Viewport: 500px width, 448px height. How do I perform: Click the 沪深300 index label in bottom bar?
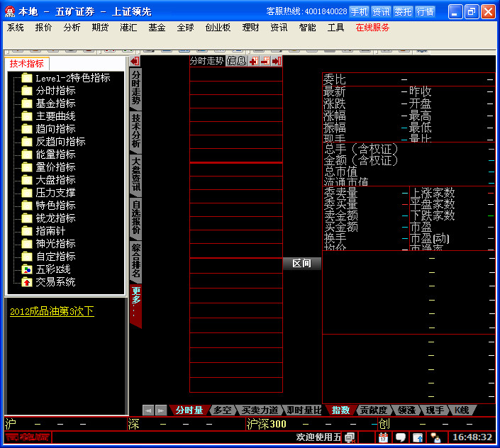click(x=267, y=424)
